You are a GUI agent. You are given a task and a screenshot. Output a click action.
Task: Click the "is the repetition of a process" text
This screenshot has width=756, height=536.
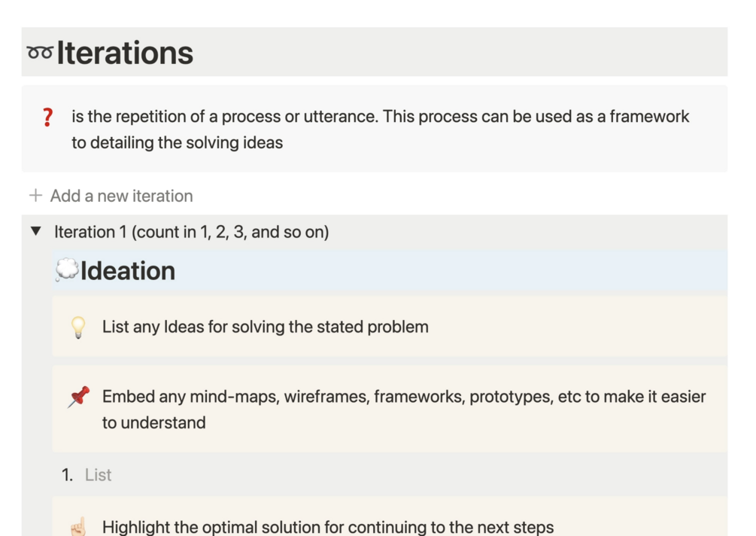(x=380, y=117)
